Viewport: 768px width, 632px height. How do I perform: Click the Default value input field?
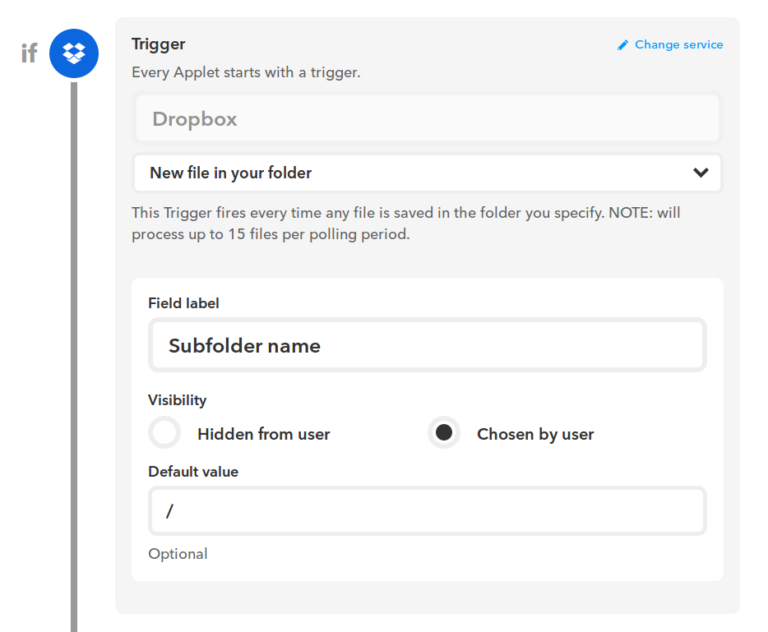(427, 511)
